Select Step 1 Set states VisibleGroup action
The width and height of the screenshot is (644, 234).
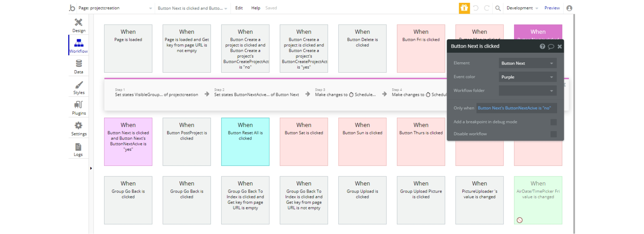[156, 93]
